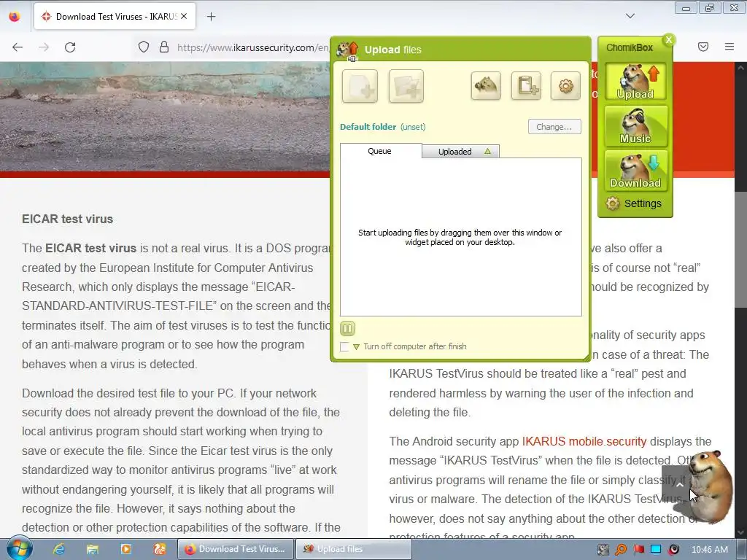The height and width of the screenshot is (560, 747).
Task: Click the taskbar clock 10:46 AM
Action: (x=709, y=550)
